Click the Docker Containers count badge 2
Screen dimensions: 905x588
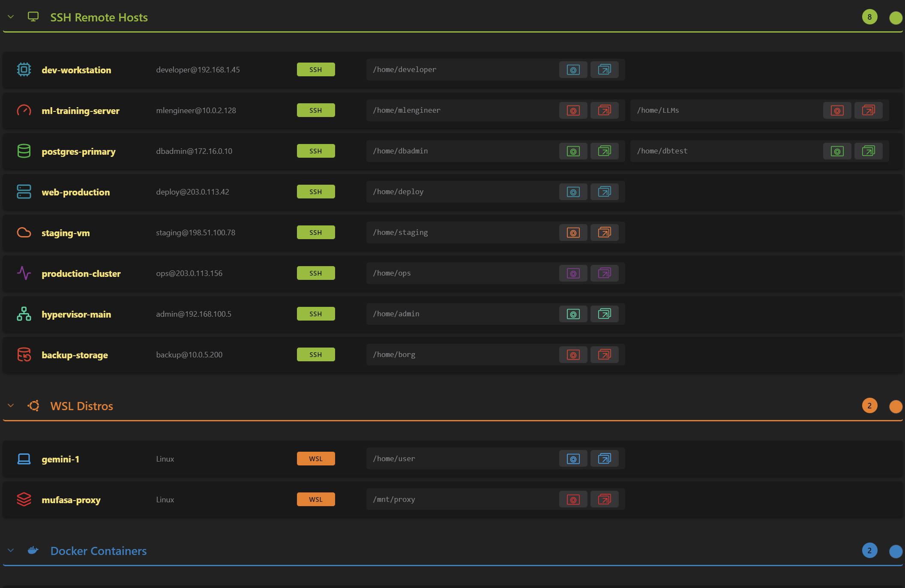(x=869, y=551)
